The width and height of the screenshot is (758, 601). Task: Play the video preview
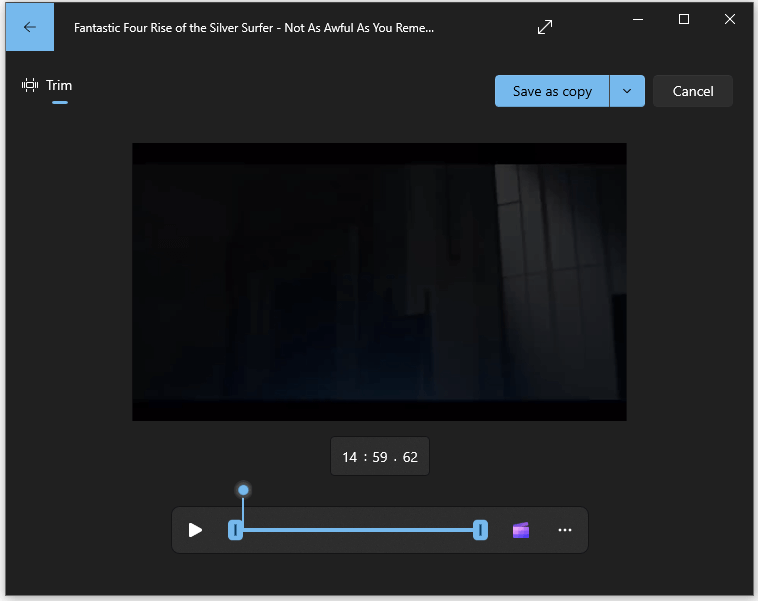pos(195,530)
